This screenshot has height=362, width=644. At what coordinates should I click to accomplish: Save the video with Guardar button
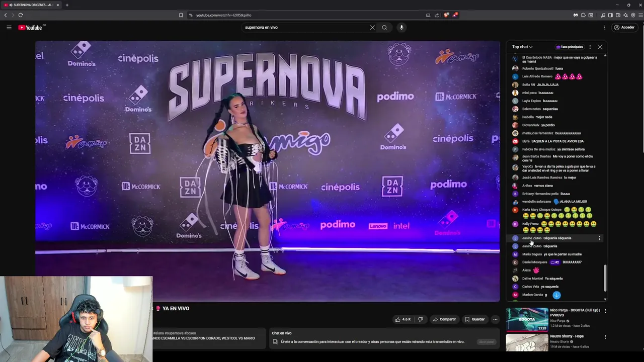(474, 319)
